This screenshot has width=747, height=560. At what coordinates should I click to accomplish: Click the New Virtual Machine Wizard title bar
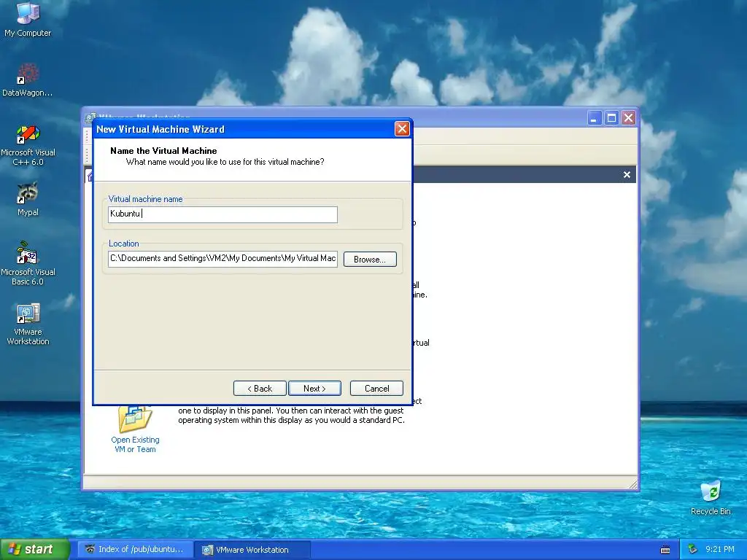pyautogui.click(x=244, y=129)
